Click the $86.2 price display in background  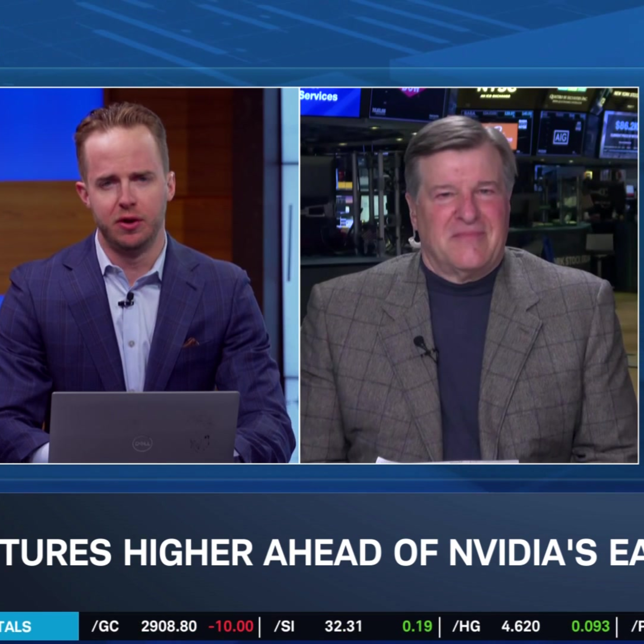626,126
